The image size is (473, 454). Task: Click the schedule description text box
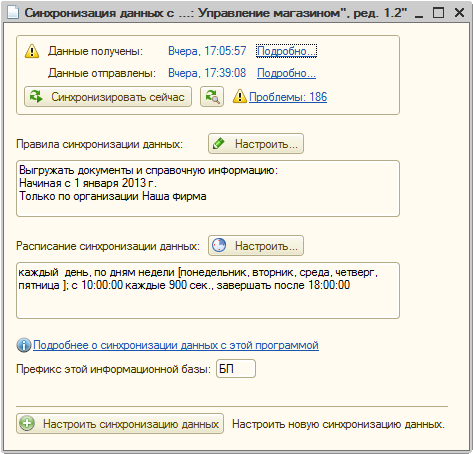click(208, 291)
